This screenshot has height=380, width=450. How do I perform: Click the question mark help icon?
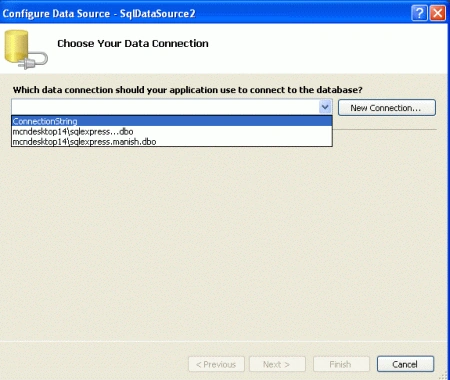[419, 13]
